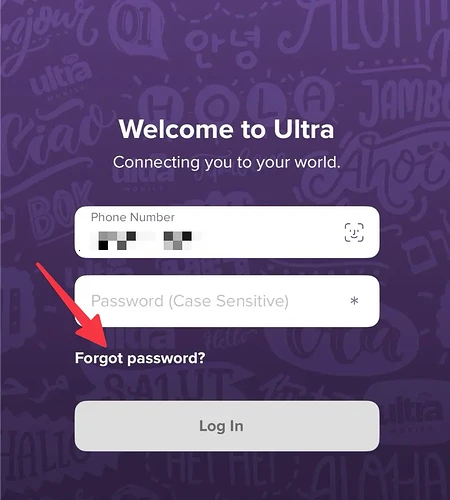Focus the Phone Number input field
Screen dimensions: 450x500
point(227,232)
